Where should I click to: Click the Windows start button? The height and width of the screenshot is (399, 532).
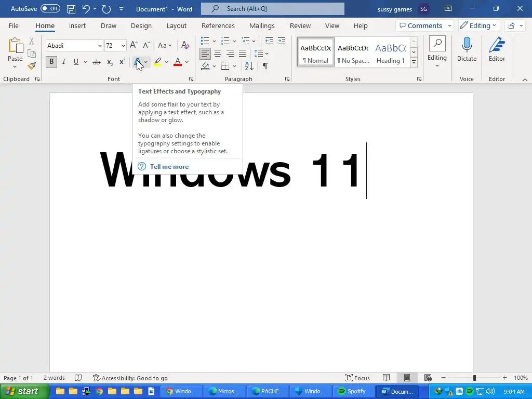[x=24, y=391]
